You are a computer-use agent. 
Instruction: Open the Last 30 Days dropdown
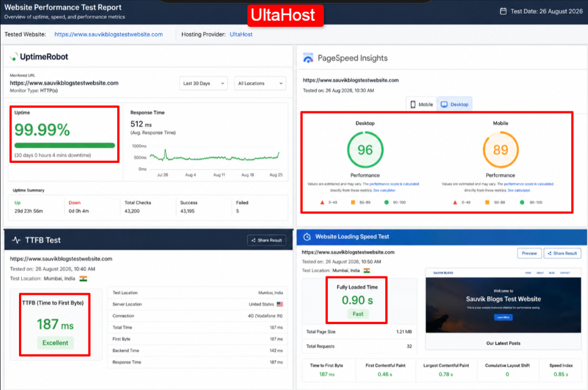203,83
